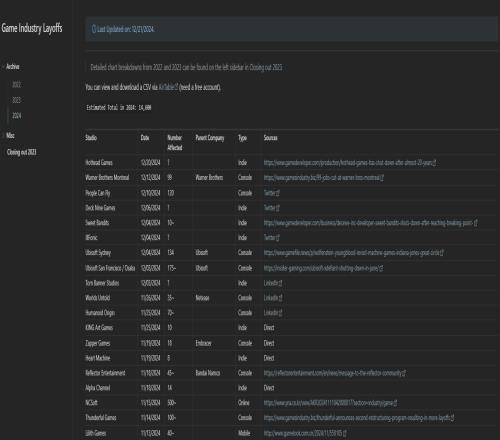The image size is (500, 440).
Task: Open the 2023 archive page
Action: tap(17, 100)
